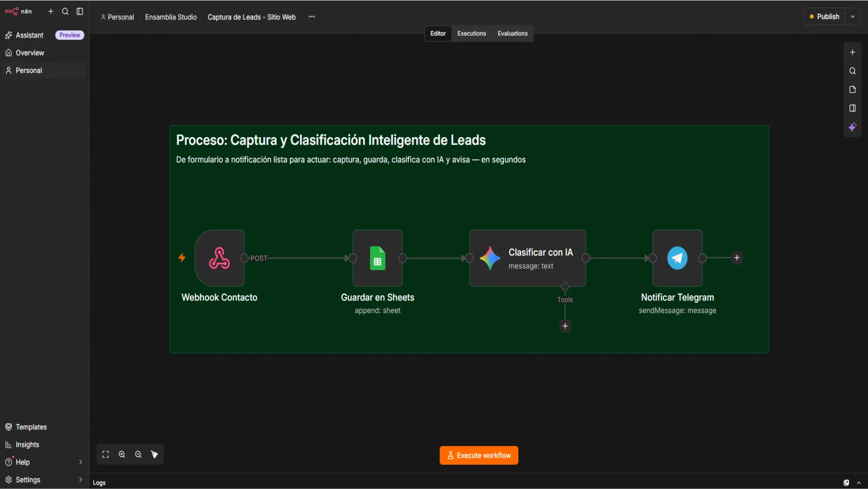
Task: Fit workflow to view
Action: click(x=106, y=455)
